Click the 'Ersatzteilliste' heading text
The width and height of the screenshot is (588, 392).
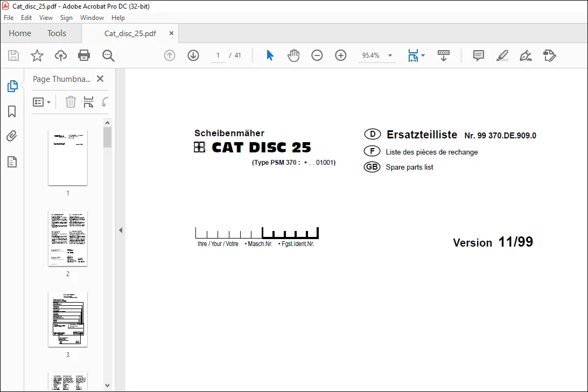(x=422, y=134)
